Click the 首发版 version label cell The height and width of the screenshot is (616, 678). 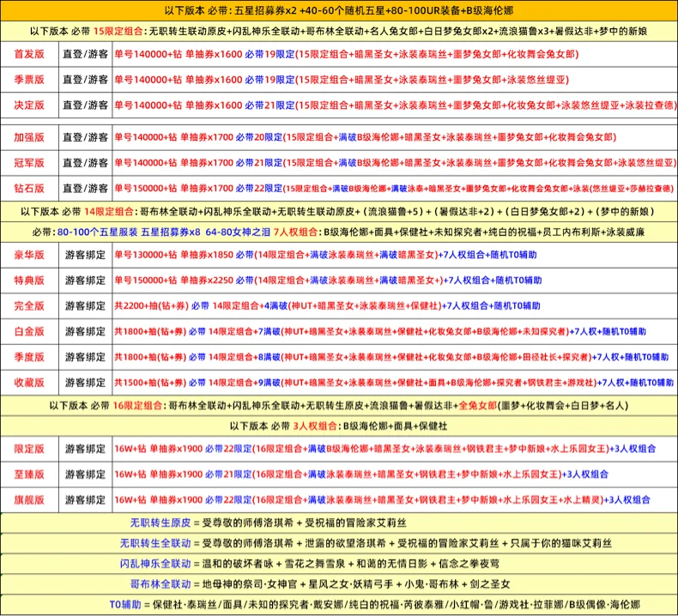[29, 55]
